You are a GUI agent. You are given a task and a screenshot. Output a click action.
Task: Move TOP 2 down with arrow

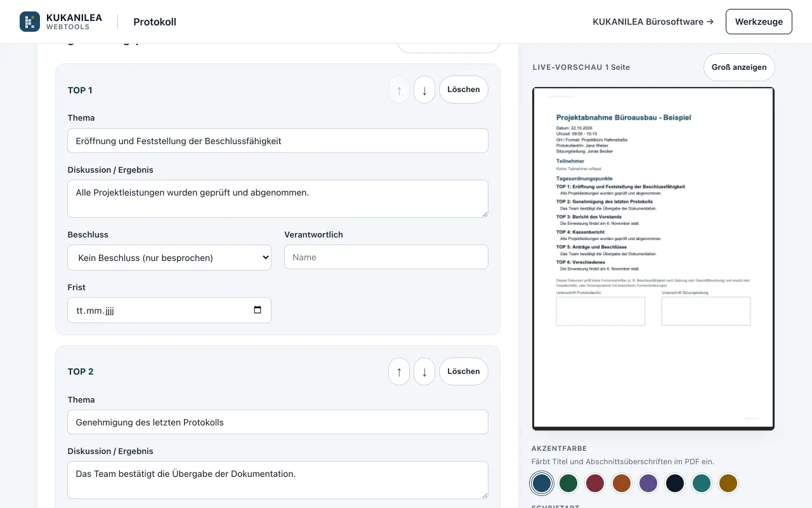424,371
